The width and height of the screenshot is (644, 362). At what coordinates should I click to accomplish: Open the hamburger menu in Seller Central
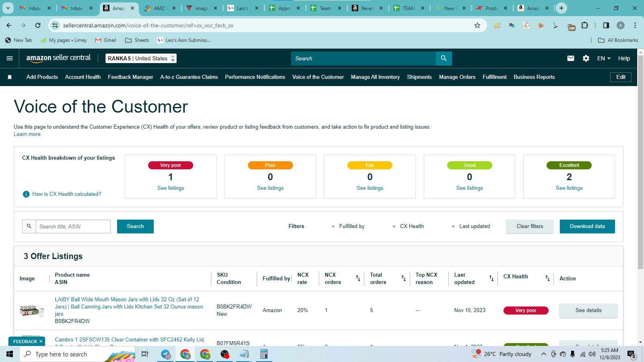pyautogui.click(x=10, y=58)
